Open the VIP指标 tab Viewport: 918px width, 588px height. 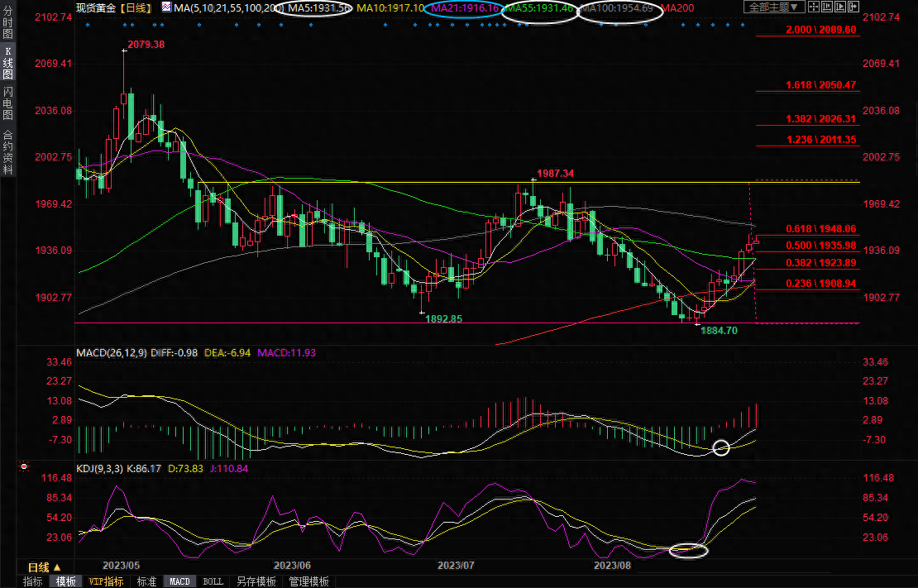pyautogui.click(x=107, y=581)
